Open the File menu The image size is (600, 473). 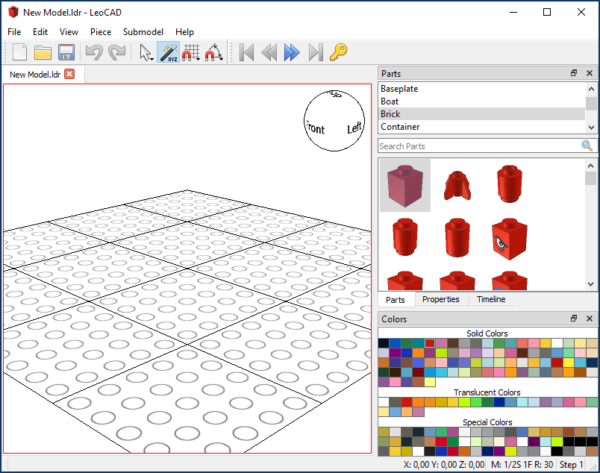point(14,32)
